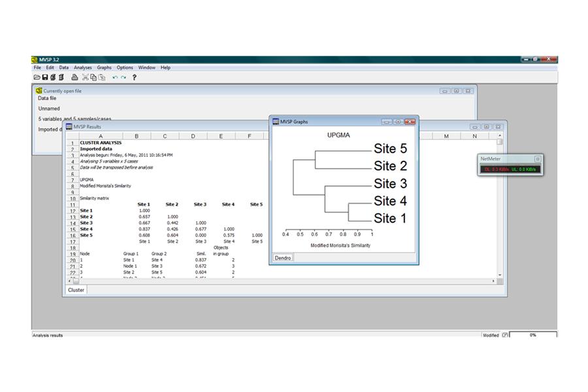Undo the last action via the Undo arrow
588x392 pixels.
114,76
